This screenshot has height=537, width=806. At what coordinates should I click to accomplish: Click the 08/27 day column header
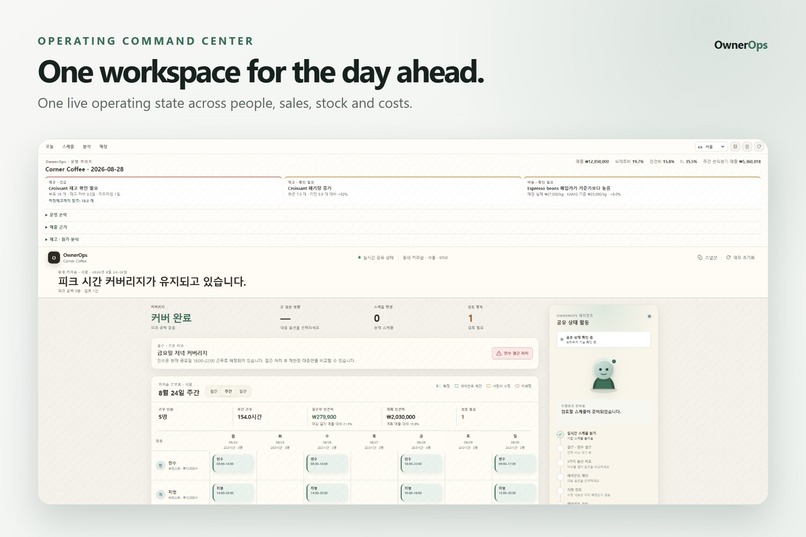(374, 442)
